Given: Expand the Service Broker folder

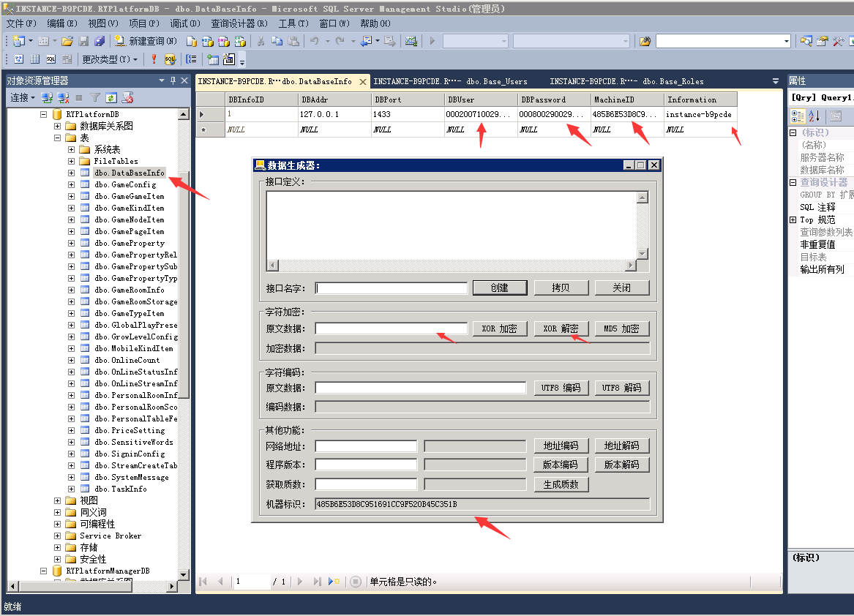Looking at the screenshot, I should [x=57, y=536].
